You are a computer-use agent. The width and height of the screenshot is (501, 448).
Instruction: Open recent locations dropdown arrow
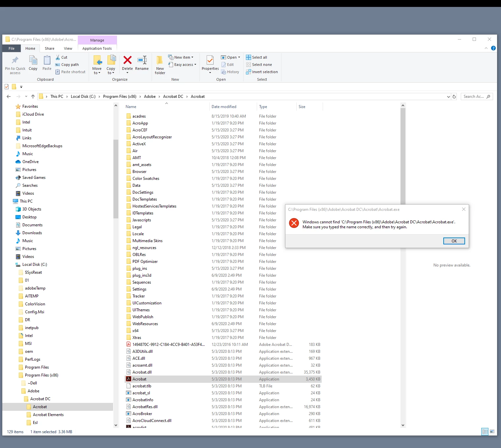point(25,97)
